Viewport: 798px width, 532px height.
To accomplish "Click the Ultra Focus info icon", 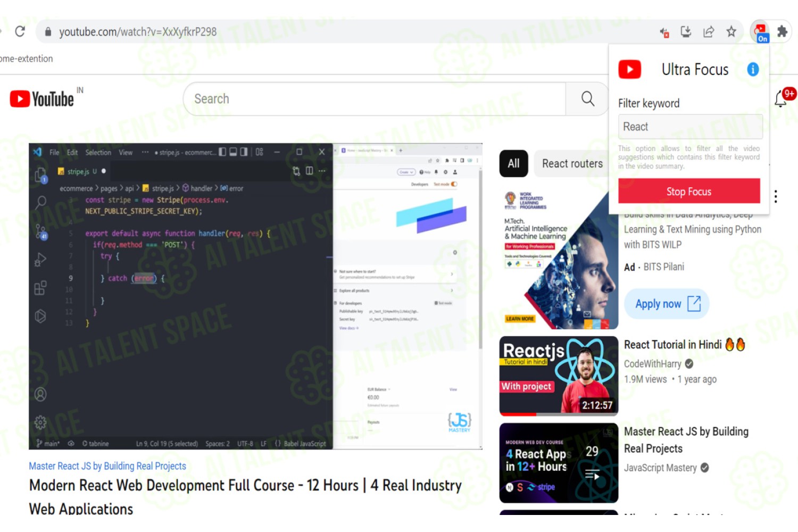I will click(x=753, y=69).
